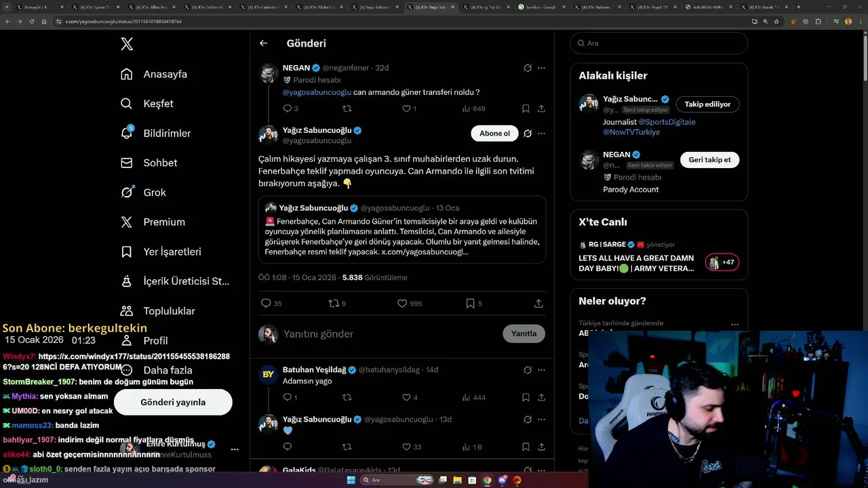Image resolution: width=868 pixels, height=488 pixels.
Task: Click the address bar URL
Action: (x=123, y=22)
